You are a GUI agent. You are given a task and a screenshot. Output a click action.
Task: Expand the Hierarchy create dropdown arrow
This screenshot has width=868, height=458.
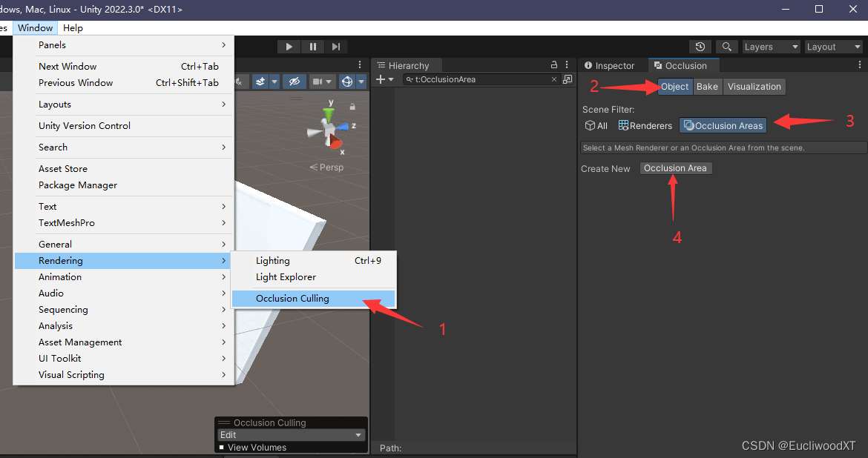coord(391,79)
